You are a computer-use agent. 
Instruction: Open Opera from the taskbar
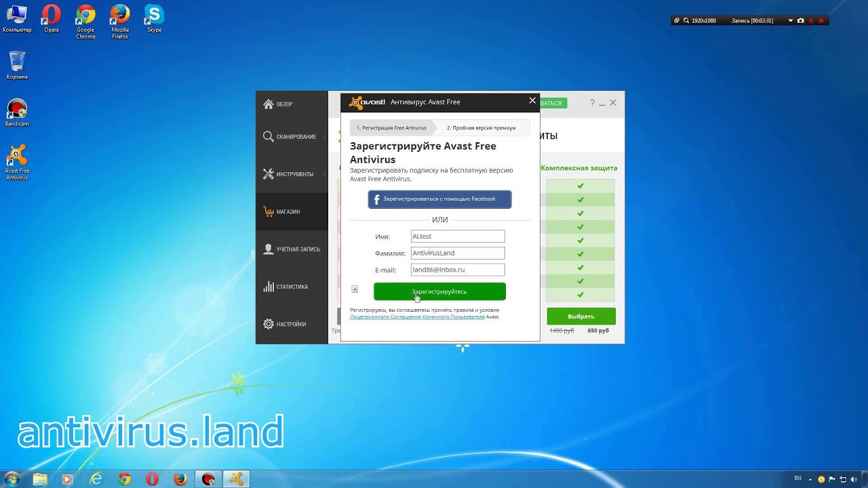[152, 479]
